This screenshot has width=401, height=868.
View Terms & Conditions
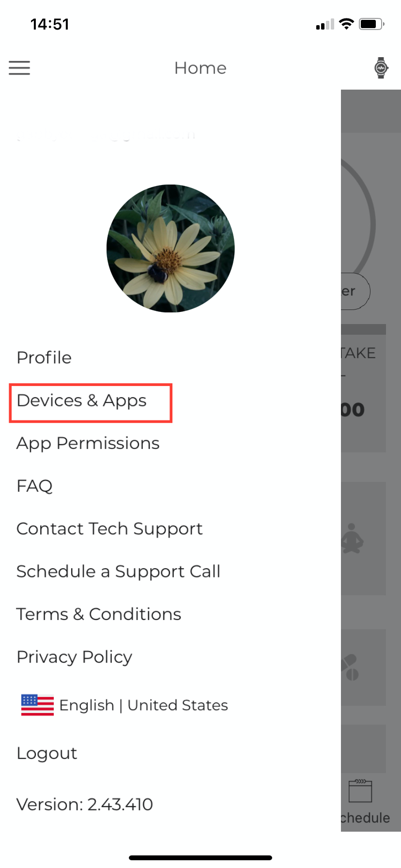[99, 614]
